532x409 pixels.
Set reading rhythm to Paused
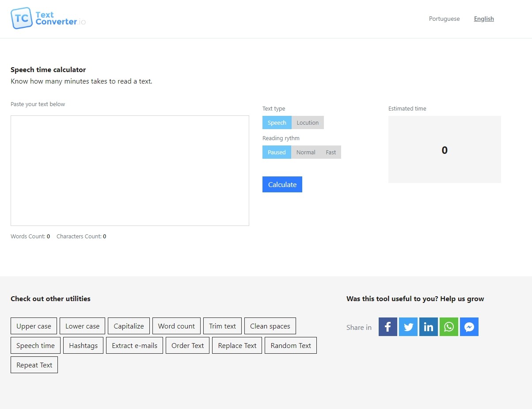(277, 152)
